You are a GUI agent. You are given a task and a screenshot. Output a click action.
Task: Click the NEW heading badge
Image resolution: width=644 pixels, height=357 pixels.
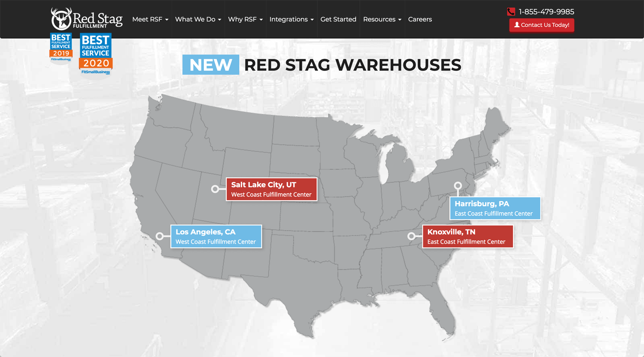[x=211, y=65]
